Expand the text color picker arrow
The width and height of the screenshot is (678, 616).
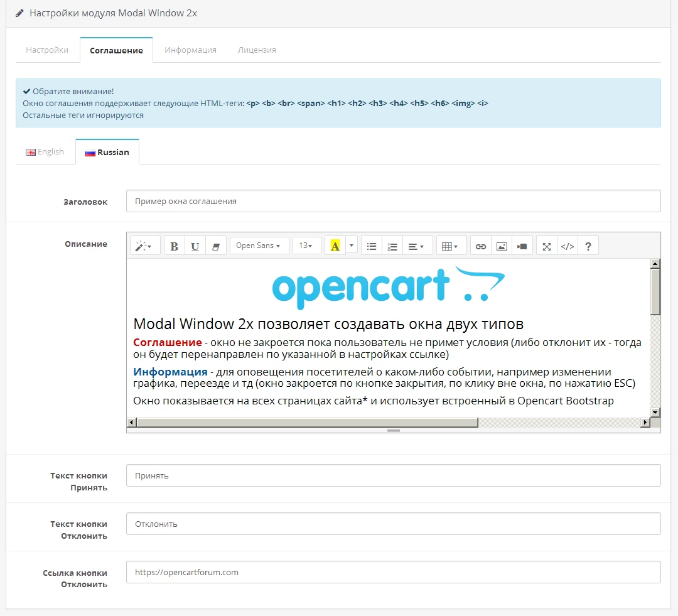pyautogui.click(x=352, y=246)
